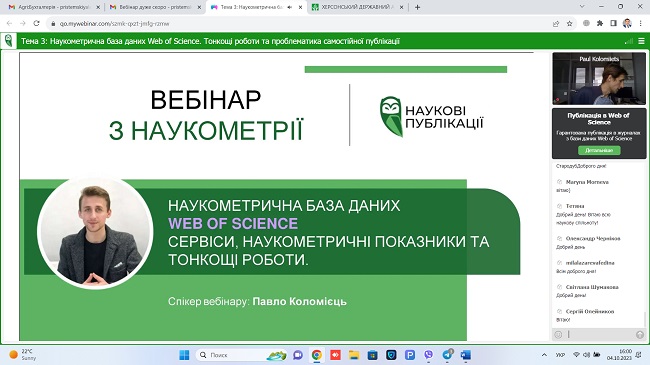Open Viber from the taskbar
The height and width of the screenshot is (365, 650).
tap(428, 355)
